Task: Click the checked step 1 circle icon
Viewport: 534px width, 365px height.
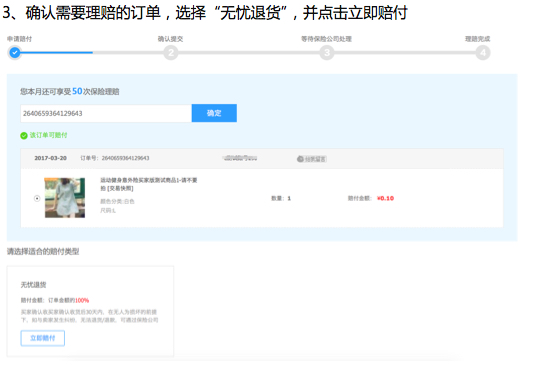Action: click(15, 52)
